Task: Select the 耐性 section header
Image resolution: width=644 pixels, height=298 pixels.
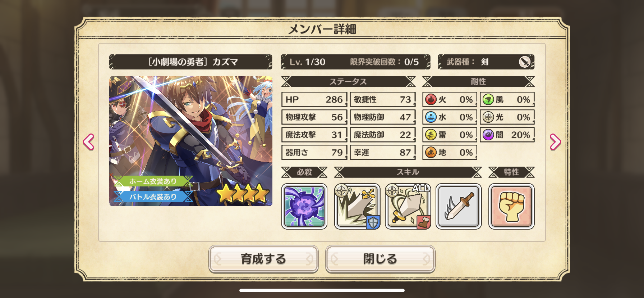Action: 478,82
